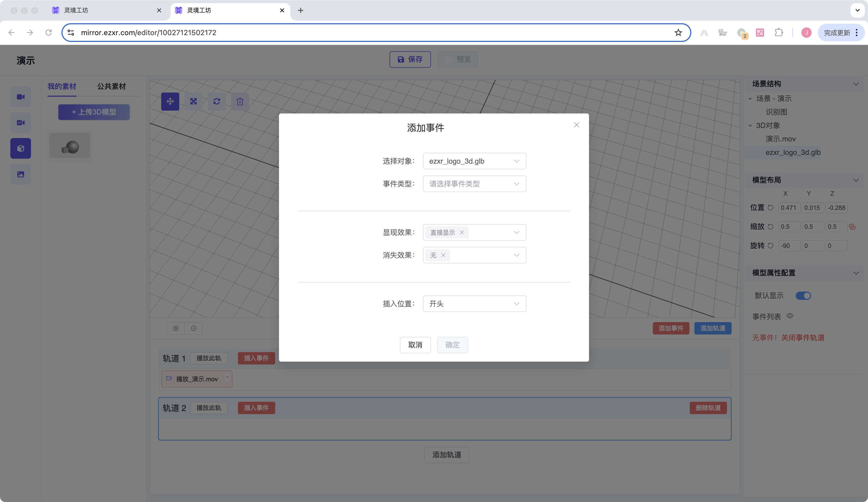The width and height of the screenshot is (868, 502).
Task: Click the delete trash icon in viewport
Action: coord(240,101)
